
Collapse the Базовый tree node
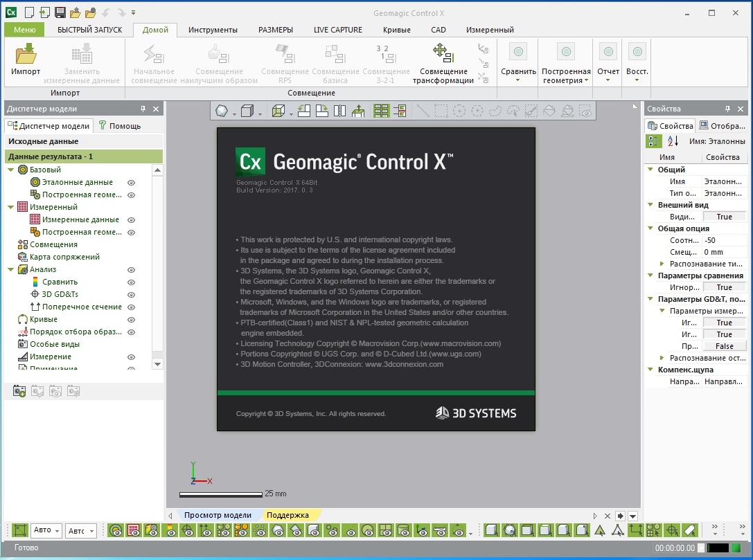click(x=10, y=170)
